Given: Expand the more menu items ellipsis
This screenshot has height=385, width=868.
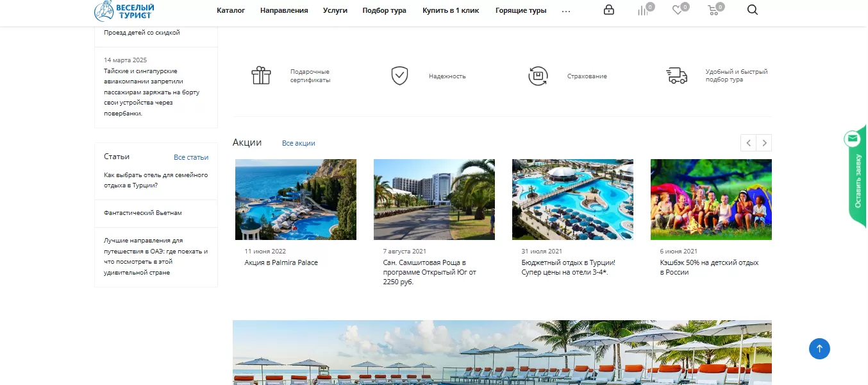Looking at the screenshot, I should coord(565,11).
